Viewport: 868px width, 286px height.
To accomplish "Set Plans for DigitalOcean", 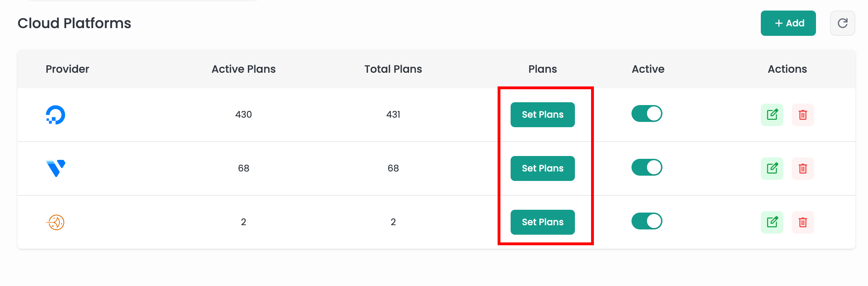I will tap(542, 115).
